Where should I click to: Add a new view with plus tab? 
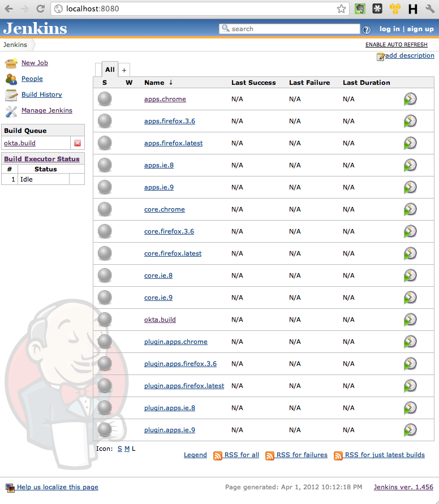click(124, 70)
